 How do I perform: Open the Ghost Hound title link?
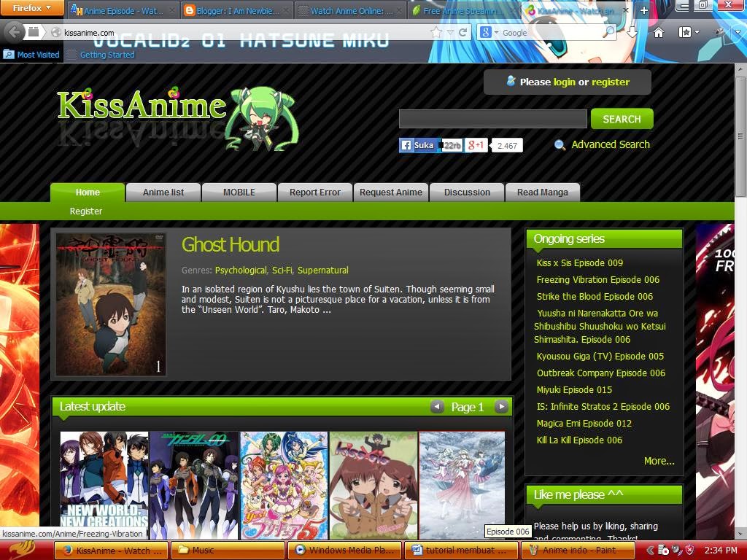point(230,245)
